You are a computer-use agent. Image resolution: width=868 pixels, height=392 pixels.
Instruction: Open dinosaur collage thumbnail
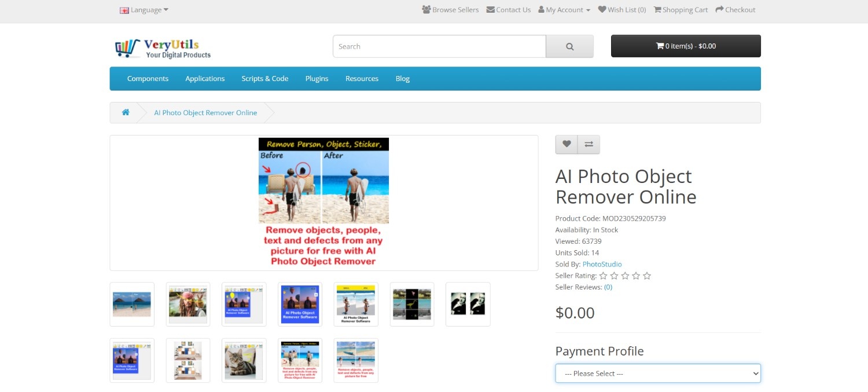point(412,304)
